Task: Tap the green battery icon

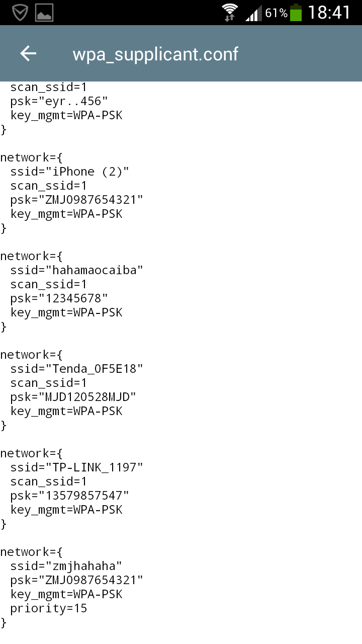Action: click(x=296, y=13)
